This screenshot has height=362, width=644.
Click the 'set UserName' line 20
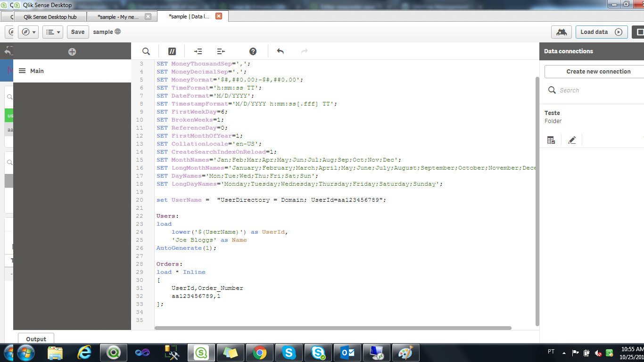272,200
